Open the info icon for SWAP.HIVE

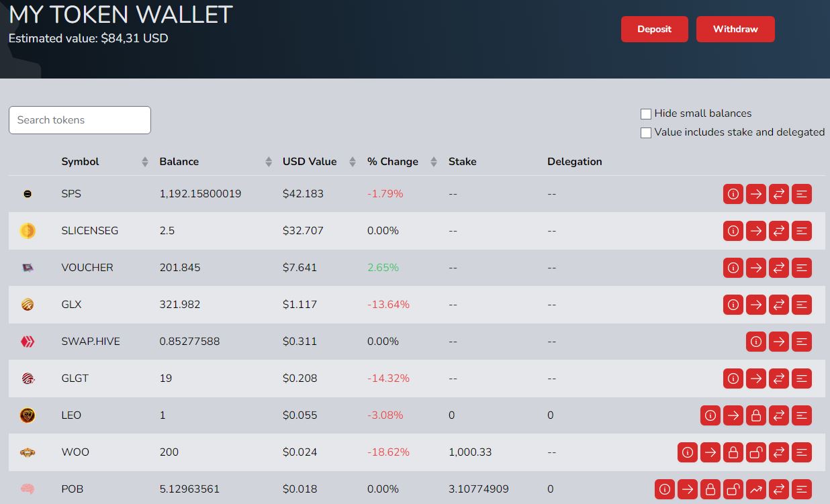pos(756,342)
